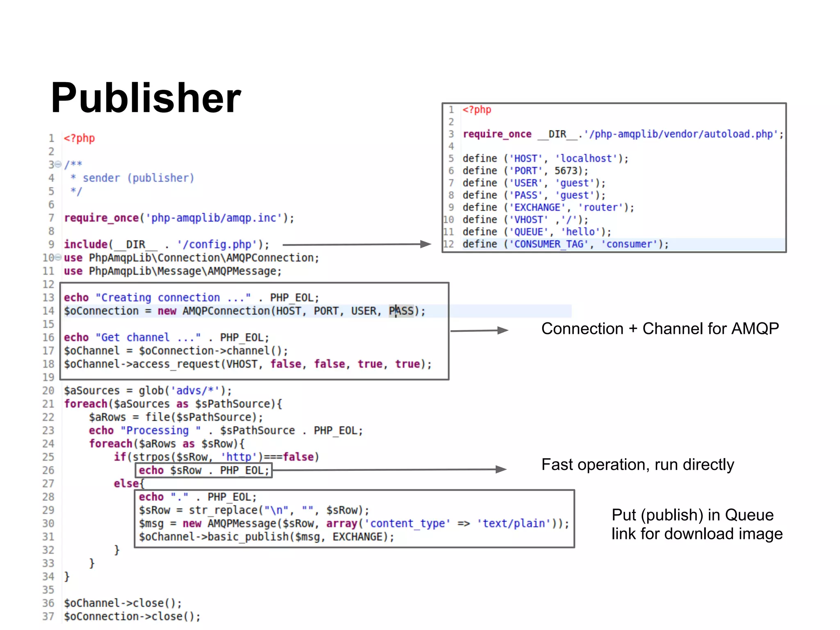Click the autoload.php require_once line in config
This screenshot has height=630, width=840.
(x=623, y=134)
